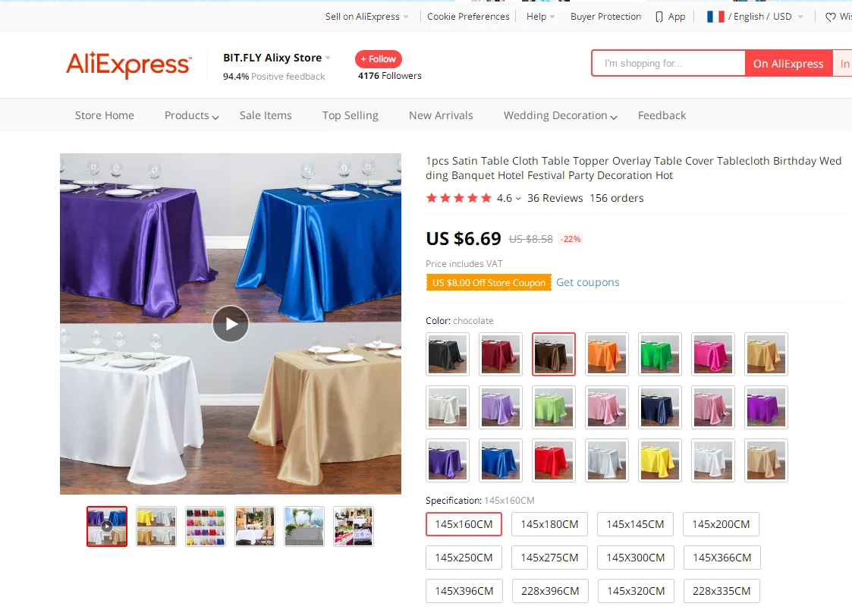This screenshot has height=616, width=852.
Task: Go to the Feedback tab
Action: pyautogui.click(x=662, y=116)
